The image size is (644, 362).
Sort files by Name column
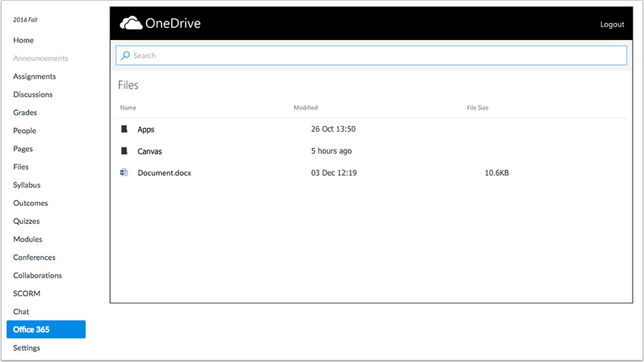[128, 108]
